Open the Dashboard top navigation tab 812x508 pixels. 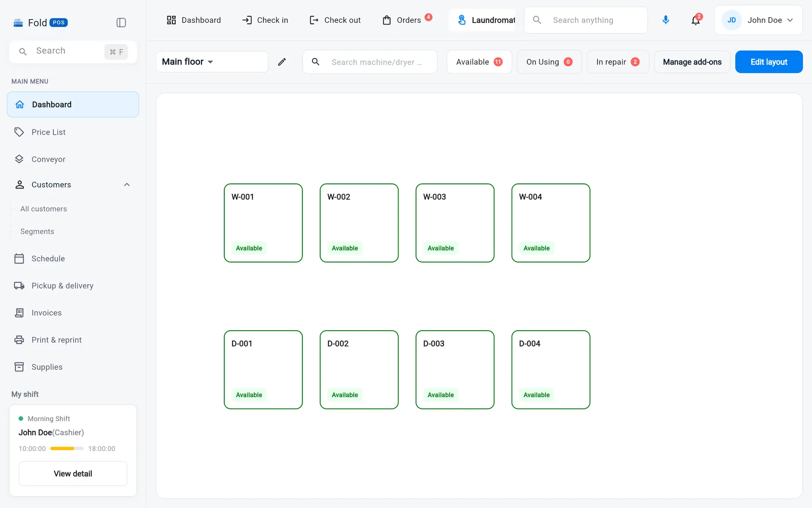click(194, 20)
